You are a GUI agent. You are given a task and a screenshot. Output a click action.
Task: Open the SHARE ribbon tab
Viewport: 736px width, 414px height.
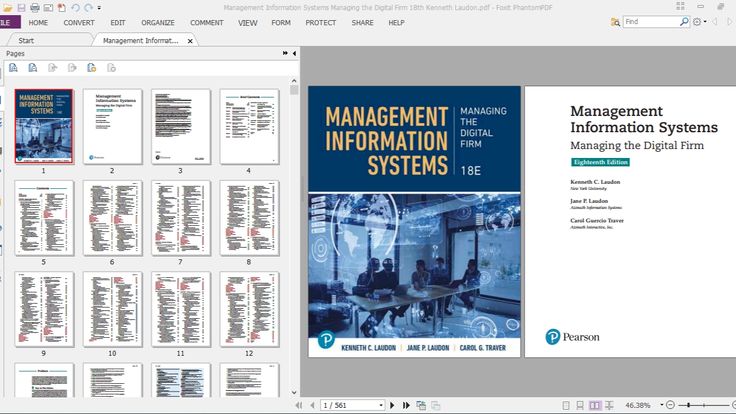[362, 23]
